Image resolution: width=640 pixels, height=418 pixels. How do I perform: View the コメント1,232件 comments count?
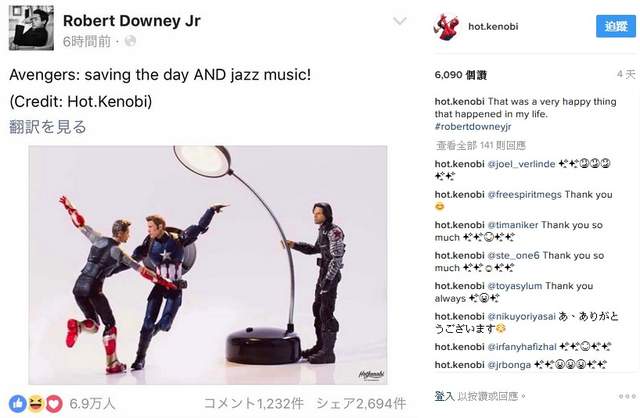click(253, 403)
